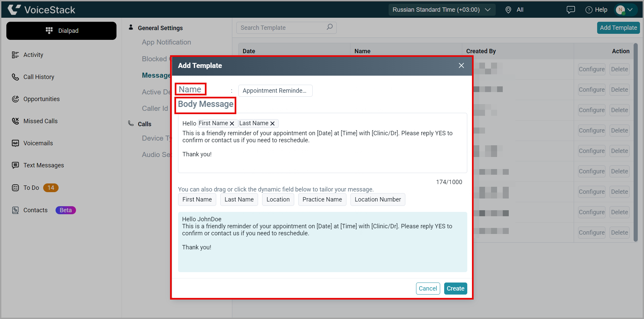Click the Create button
The width and height of the screenshot is (644, 319).
click(x=456, y=289)
